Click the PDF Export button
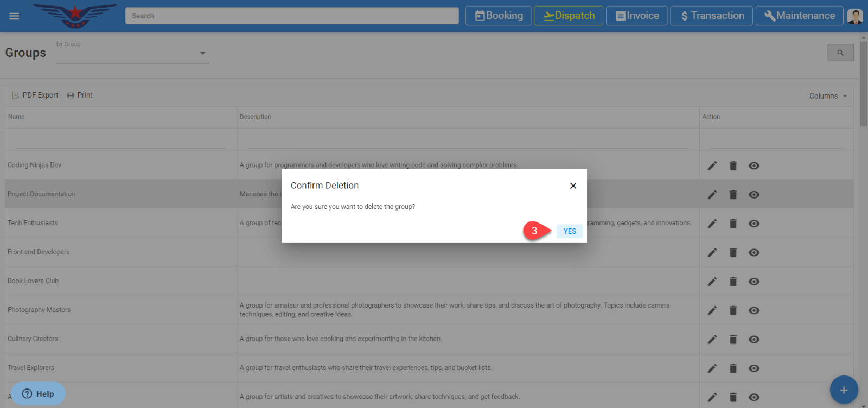 35,95
